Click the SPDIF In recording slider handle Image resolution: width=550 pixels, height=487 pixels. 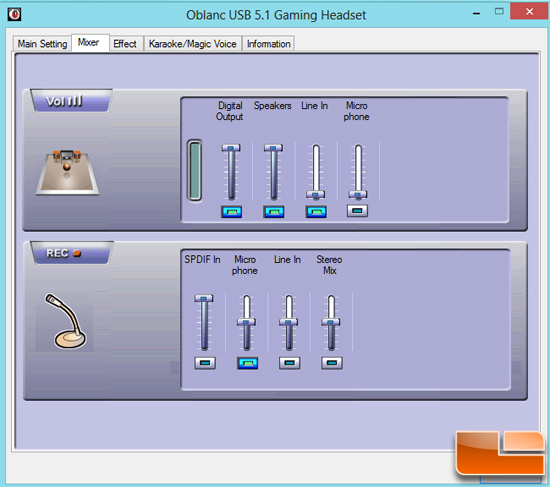204,299
